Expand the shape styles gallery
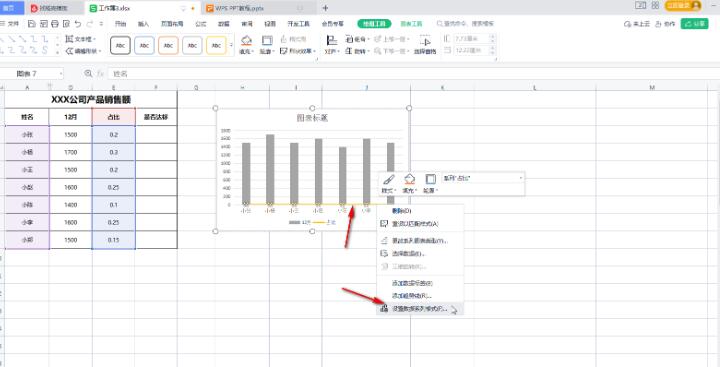Viewport: 720px width, 367px height. 231,45
